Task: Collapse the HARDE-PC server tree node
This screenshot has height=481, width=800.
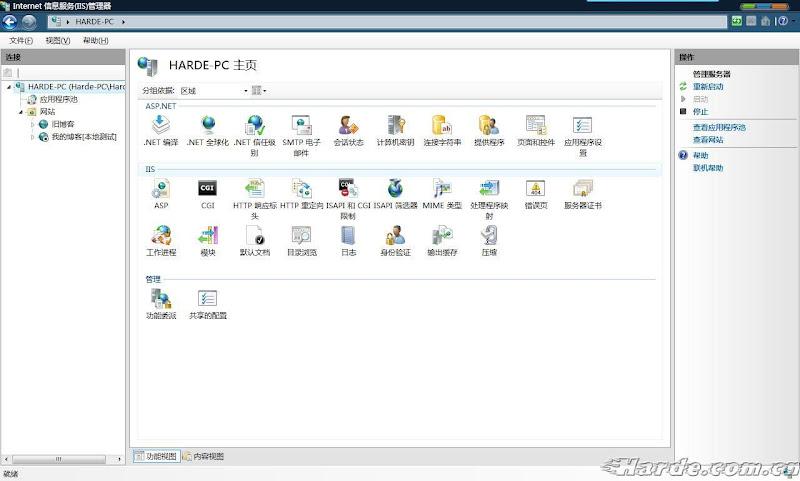Action: point(9,87)
